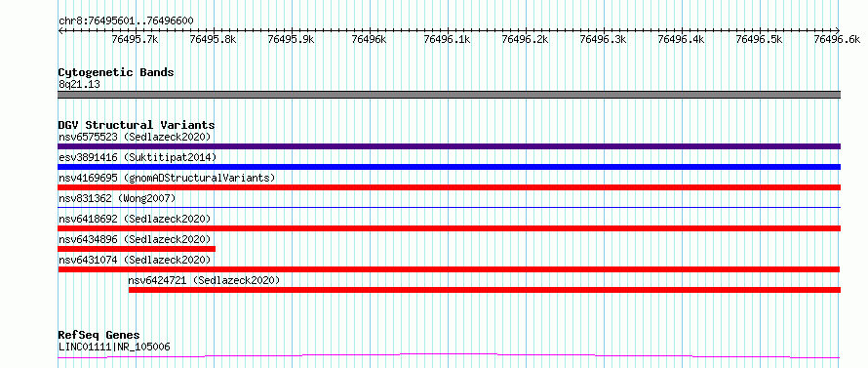Click the 76496.1k ruler tick label
868x368 pixels.
(x=448, y=39)
